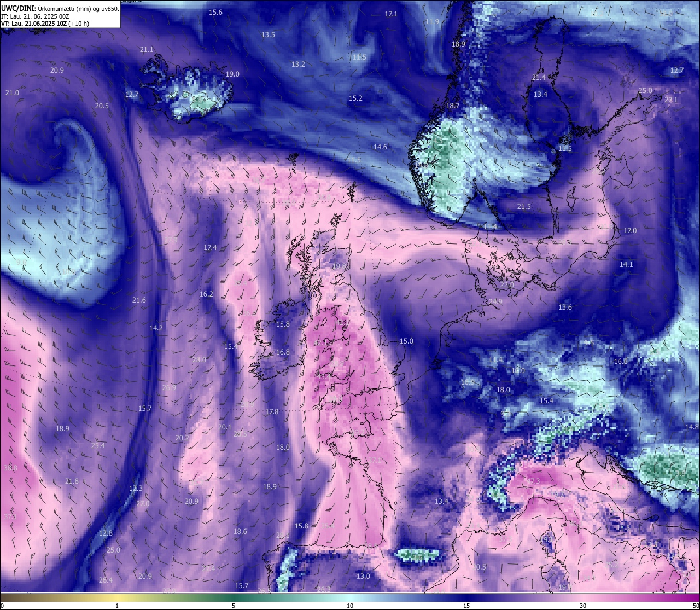Click the map value 20.1
The height and width of the screenshot is (610, 700).
[225, 427]
